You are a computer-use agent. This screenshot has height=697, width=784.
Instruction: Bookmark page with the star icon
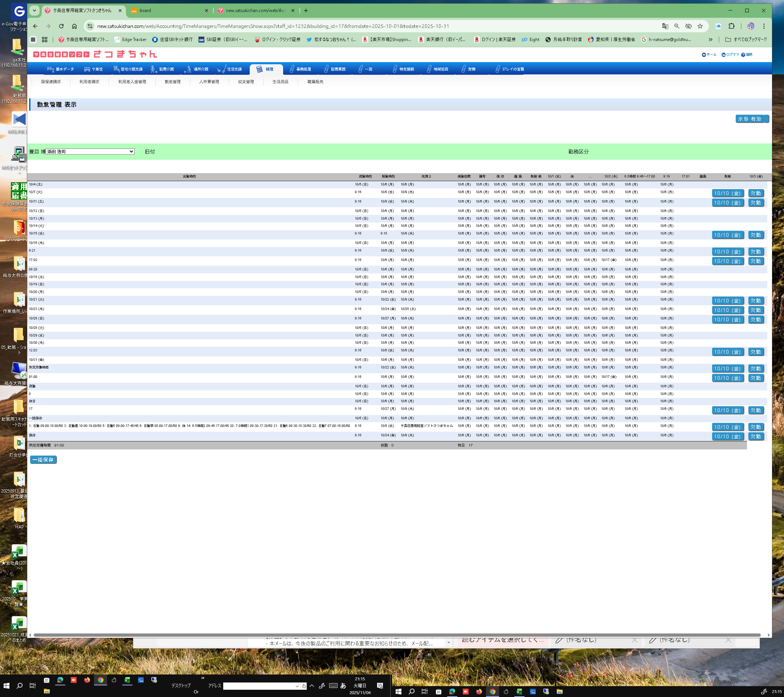(700, 26)
